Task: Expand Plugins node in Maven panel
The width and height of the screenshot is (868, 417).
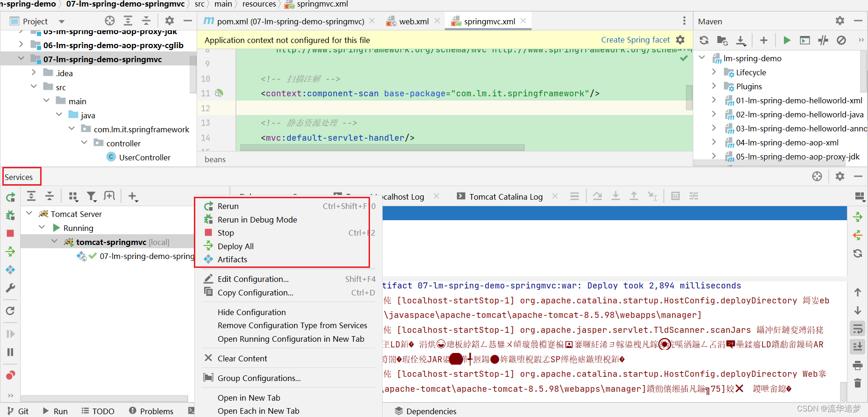Action: click(x=714, y=86)
